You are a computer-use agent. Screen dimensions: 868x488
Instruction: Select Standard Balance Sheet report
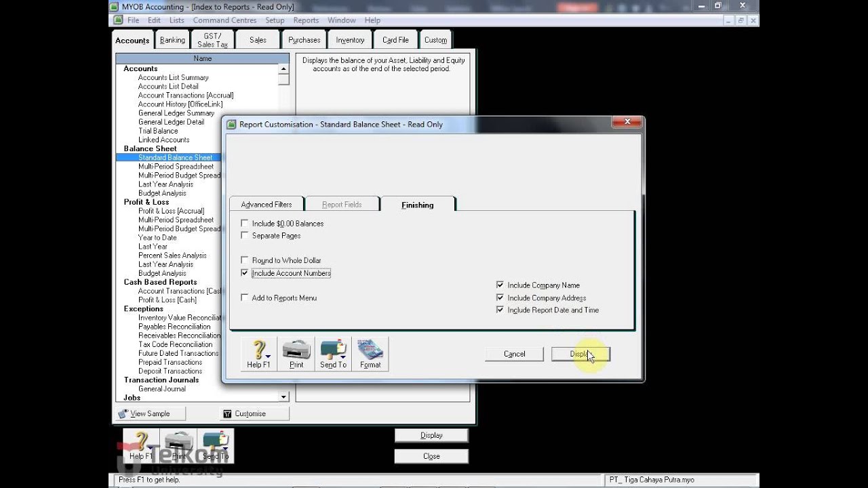[x=175, y=157]
